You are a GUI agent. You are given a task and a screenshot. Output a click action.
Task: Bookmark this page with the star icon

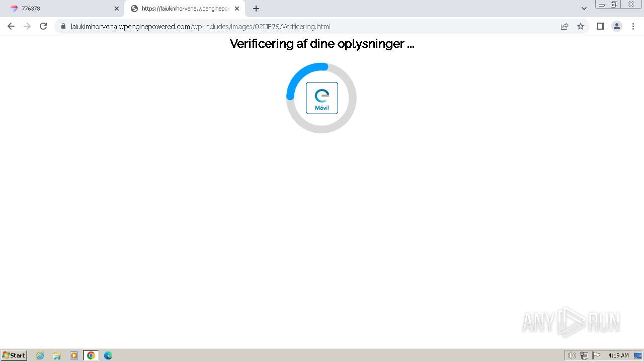581,26
